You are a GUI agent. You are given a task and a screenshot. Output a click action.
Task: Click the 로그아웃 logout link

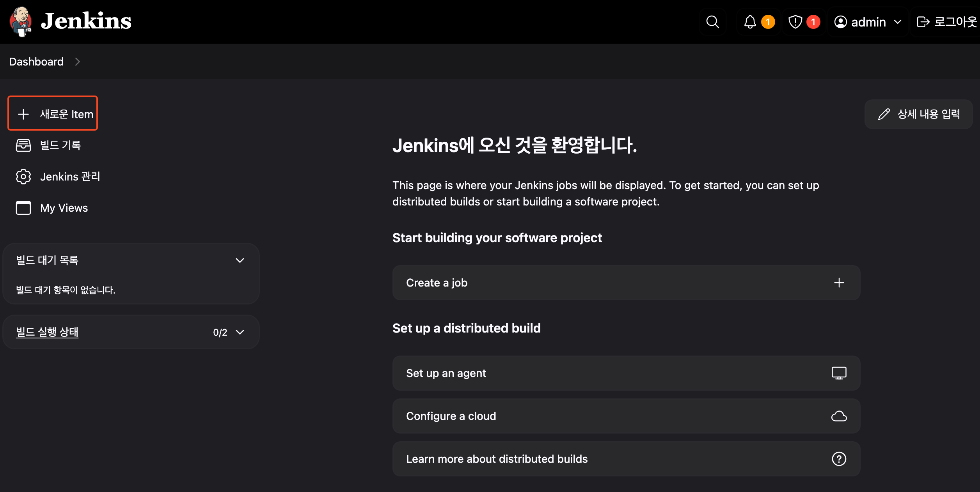coord(947,22)
